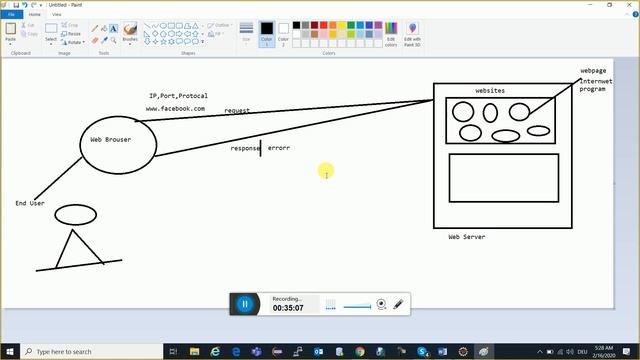This screenshot has height=360, width=640.
Task: Open File Explorer from the taskbar
Action: click(195, 351)
